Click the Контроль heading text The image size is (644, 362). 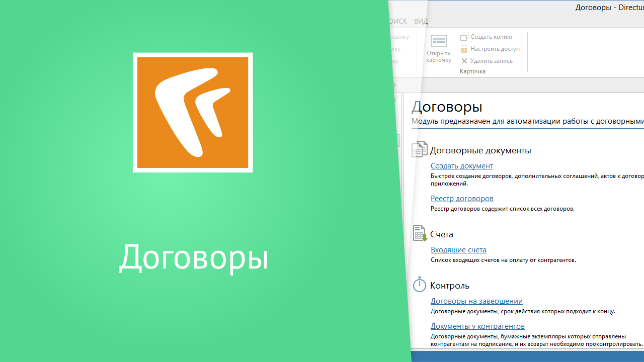click(x=450, y=285)
